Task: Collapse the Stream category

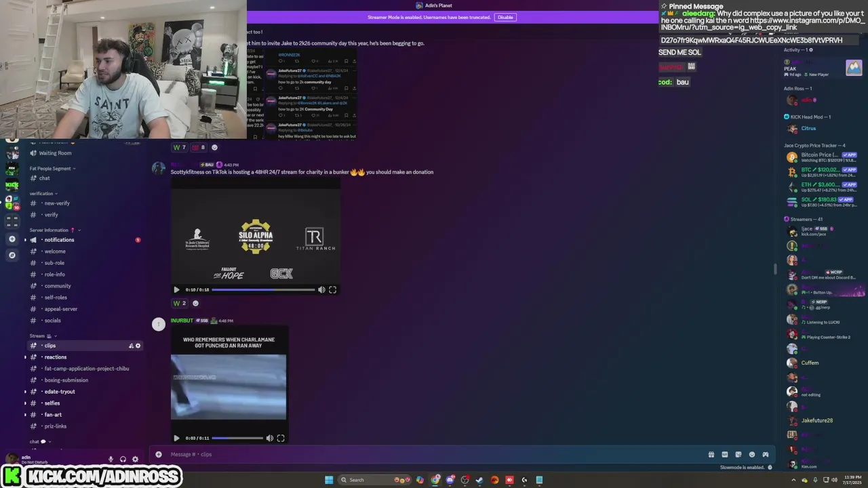Action: (x=43, y=335)
